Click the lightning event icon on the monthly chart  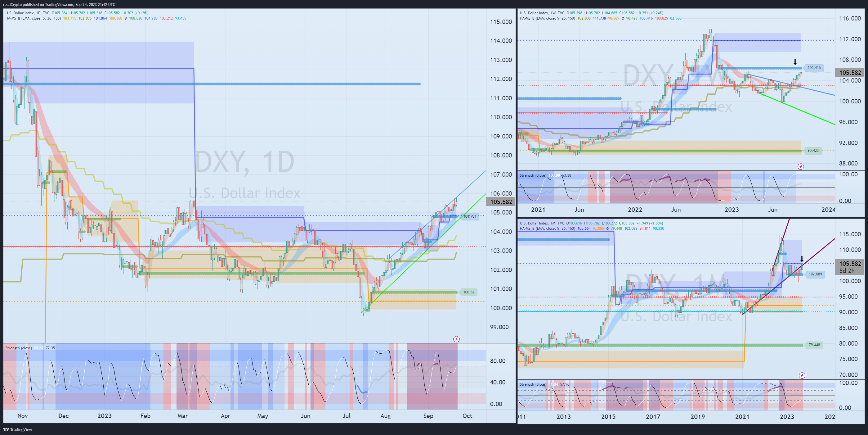[802, 375]
